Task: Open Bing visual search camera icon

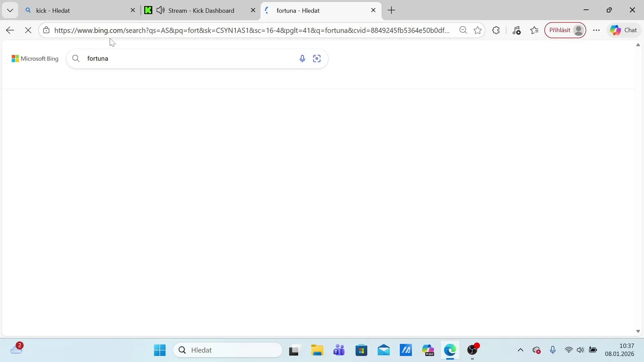Action: click(317, 59)
